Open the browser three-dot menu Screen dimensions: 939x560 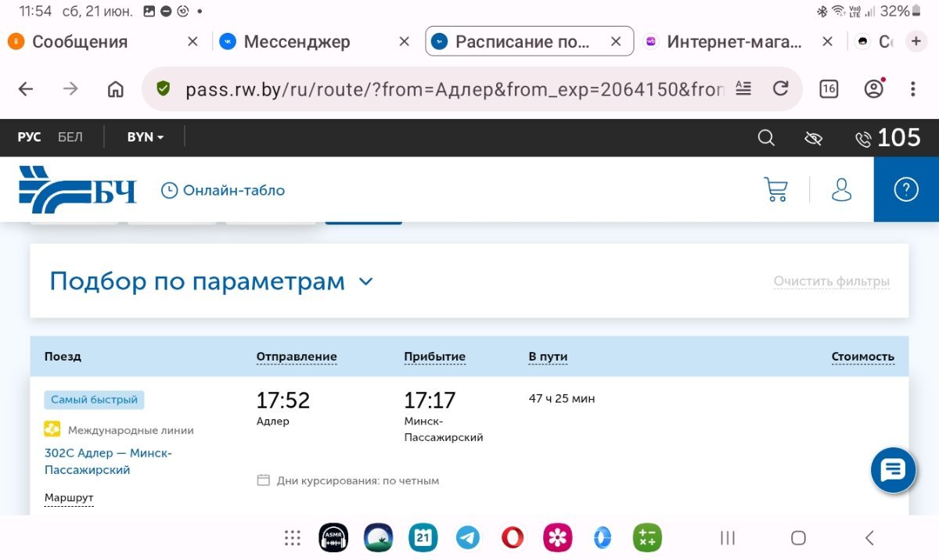912,89
